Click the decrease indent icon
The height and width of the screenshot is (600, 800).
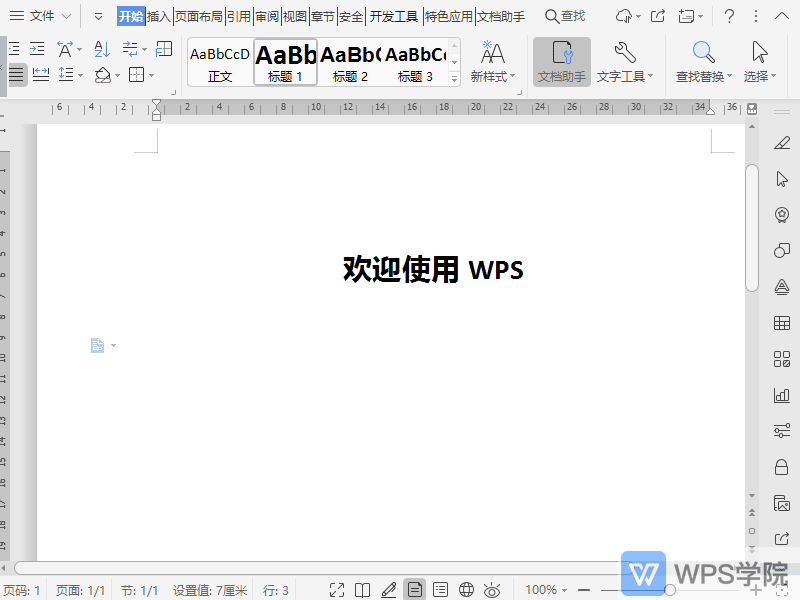pyautogui.click(x=14, y=49)
